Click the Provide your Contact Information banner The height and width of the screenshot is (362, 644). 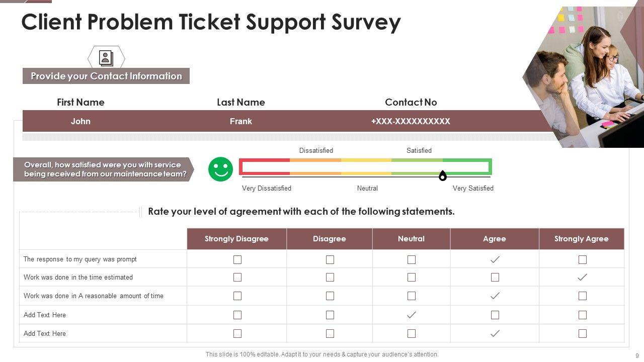106,76
